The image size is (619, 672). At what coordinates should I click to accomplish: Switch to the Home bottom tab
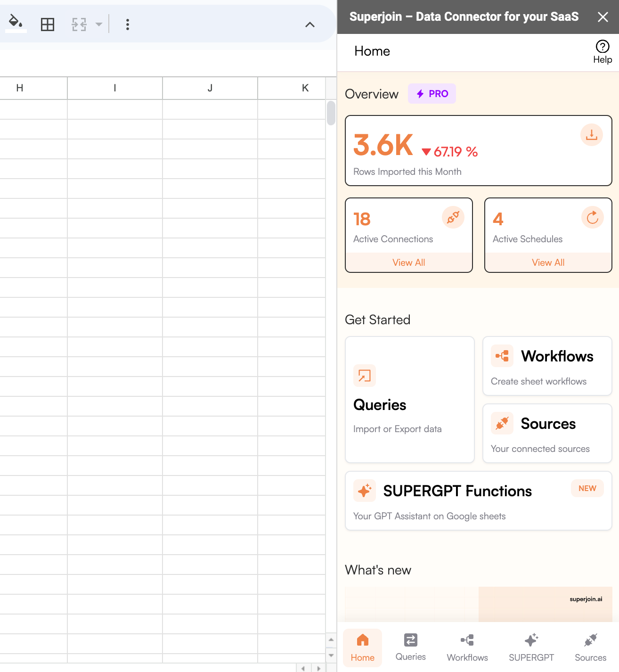(362, 648)
